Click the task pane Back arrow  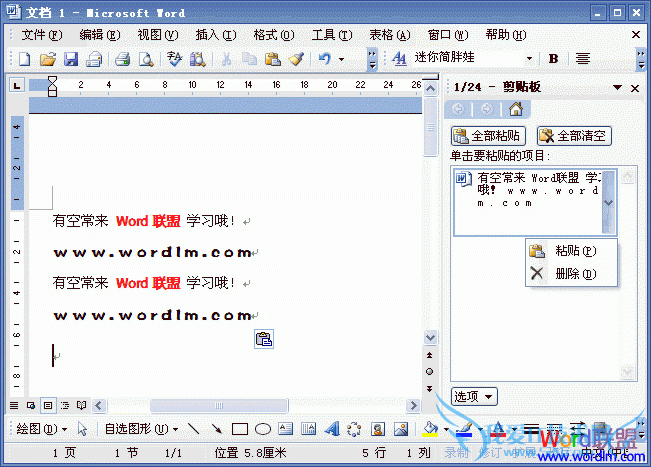(458, 109)
